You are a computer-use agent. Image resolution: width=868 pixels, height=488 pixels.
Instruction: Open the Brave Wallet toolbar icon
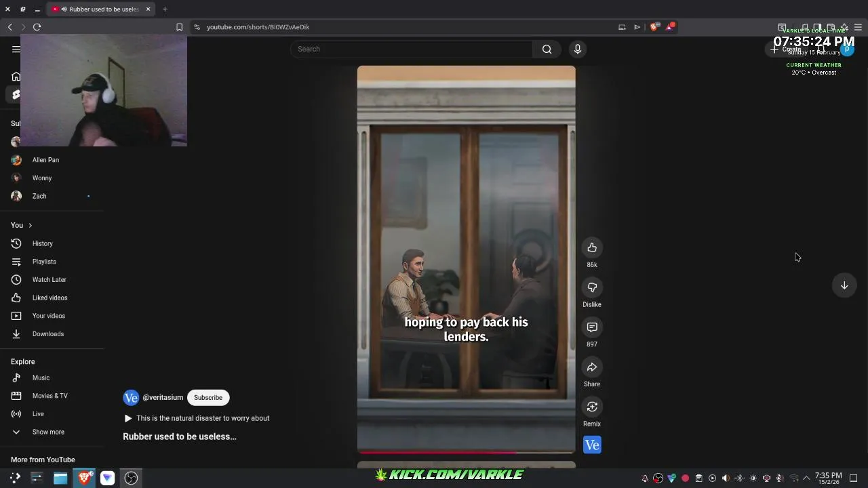coord(831,27)
